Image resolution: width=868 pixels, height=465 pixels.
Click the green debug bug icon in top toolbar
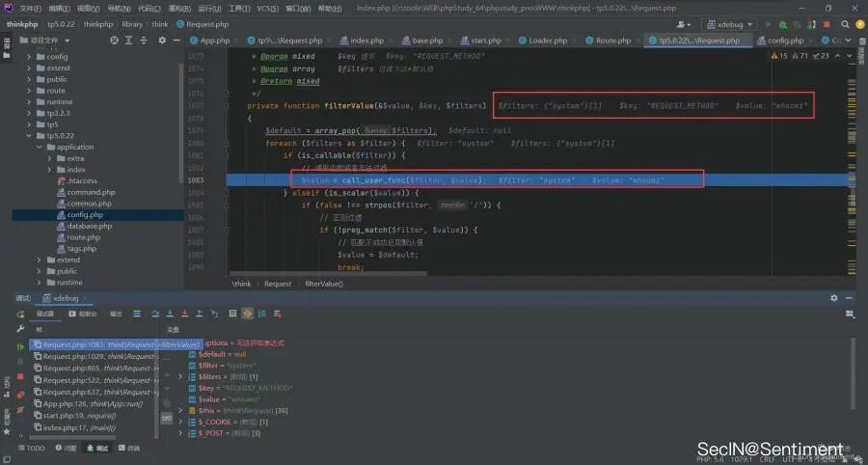click(x=783, y=24)
